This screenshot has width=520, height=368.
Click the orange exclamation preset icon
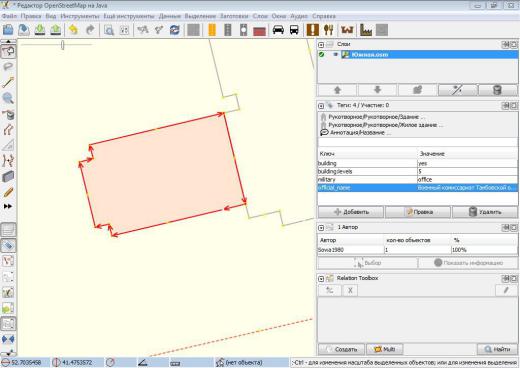313,30
